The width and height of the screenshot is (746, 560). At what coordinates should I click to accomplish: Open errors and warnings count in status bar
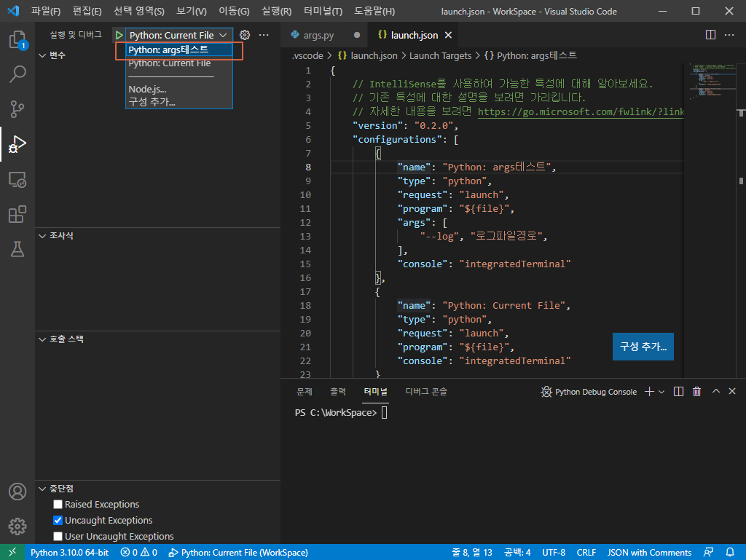tap(138, 553)
